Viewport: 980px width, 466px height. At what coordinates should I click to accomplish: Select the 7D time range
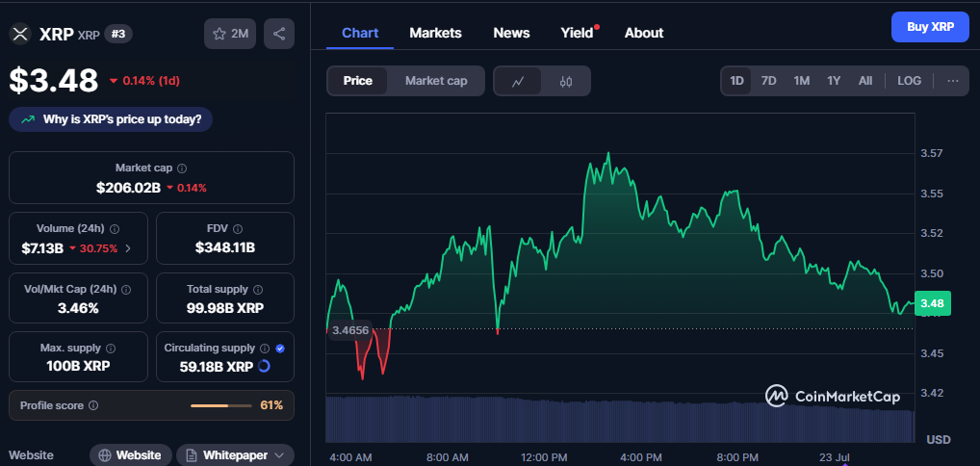point(769,81)
